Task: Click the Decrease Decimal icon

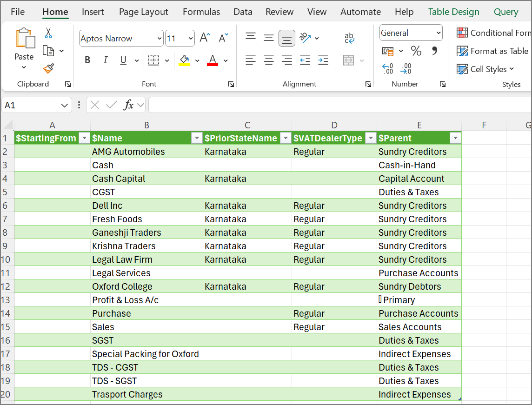Action: (406, 69)
